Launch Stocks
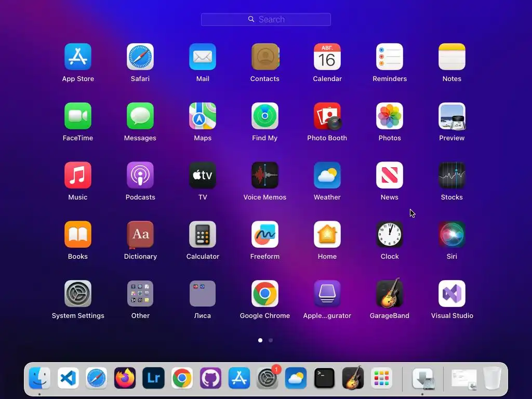Screen dimensions: 532x399 (x=452, y=175)
